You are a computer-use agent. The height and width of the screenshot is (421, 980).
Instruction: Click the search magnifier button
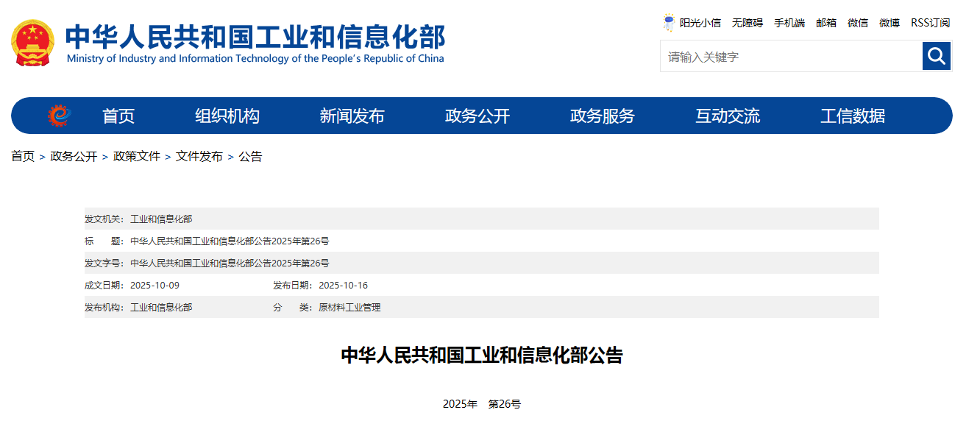pyautogui.click(x=937, y=56)
